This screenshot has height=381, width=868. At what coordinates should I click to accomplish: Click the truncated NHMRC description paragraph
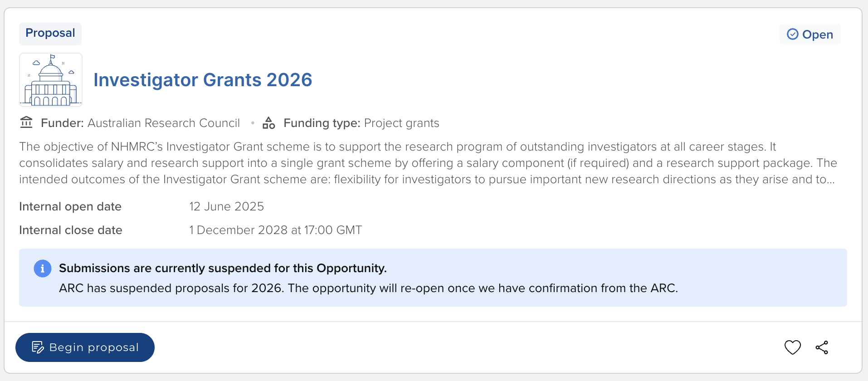click(426, 163)
